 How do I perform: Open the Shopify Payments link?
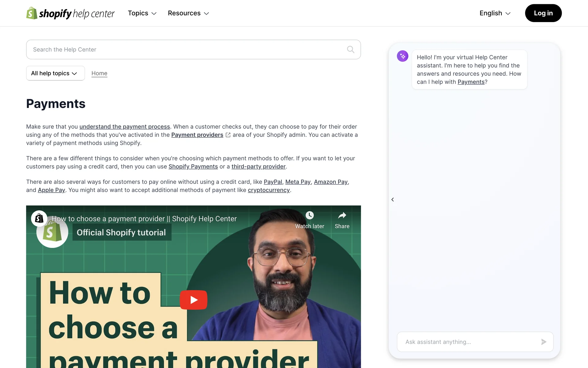pyautogui.click(x=193, y=167)
